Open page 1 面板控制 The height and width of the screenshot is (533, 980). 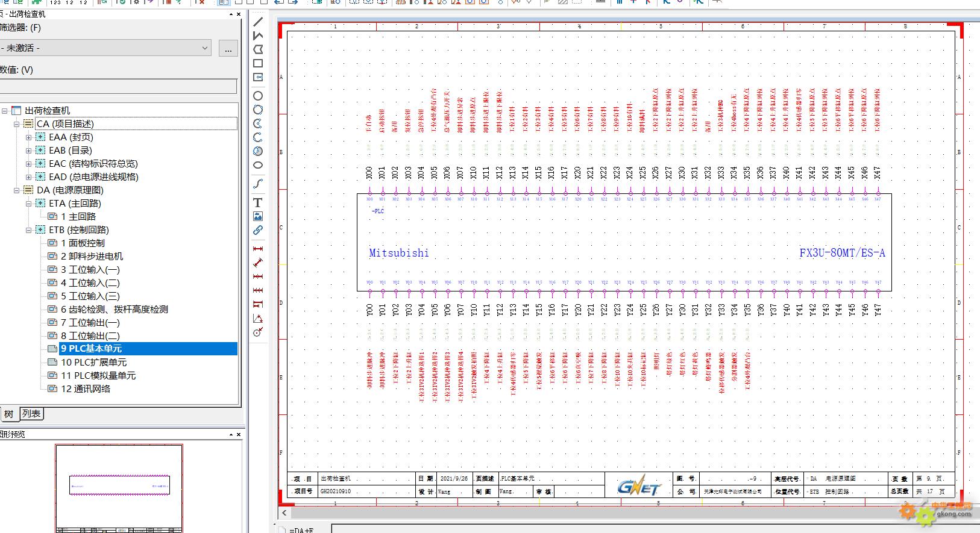click(83, 243)
